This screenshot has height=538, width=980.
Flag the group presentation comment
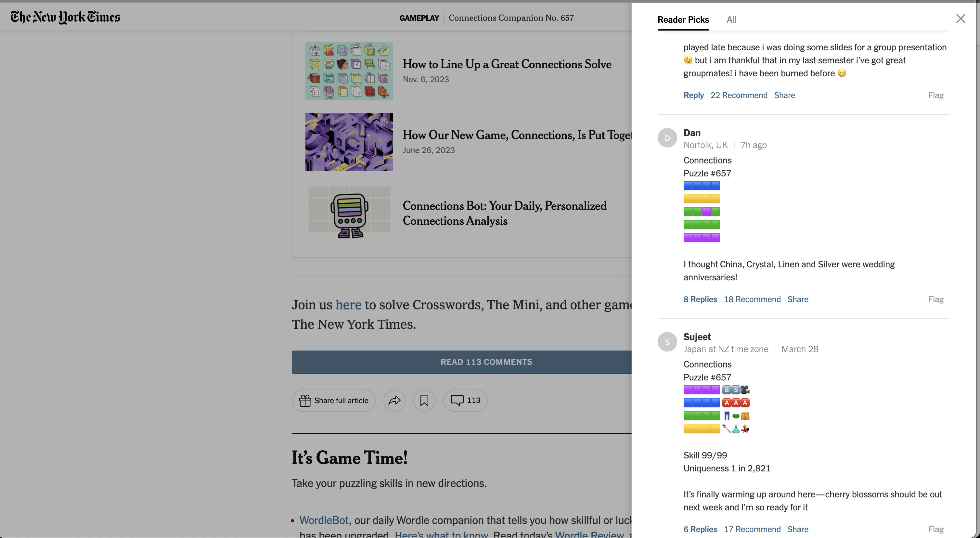coord(936,95)
